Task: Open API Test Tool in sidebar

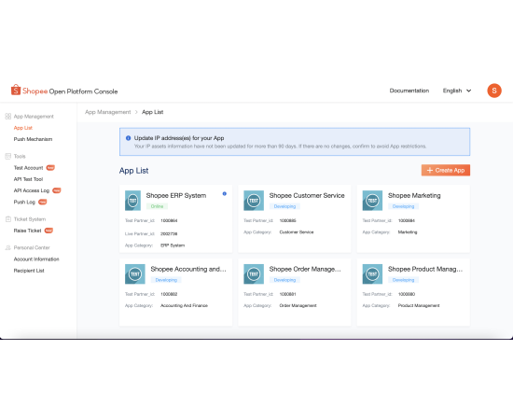Action: [x=28, y=179]
